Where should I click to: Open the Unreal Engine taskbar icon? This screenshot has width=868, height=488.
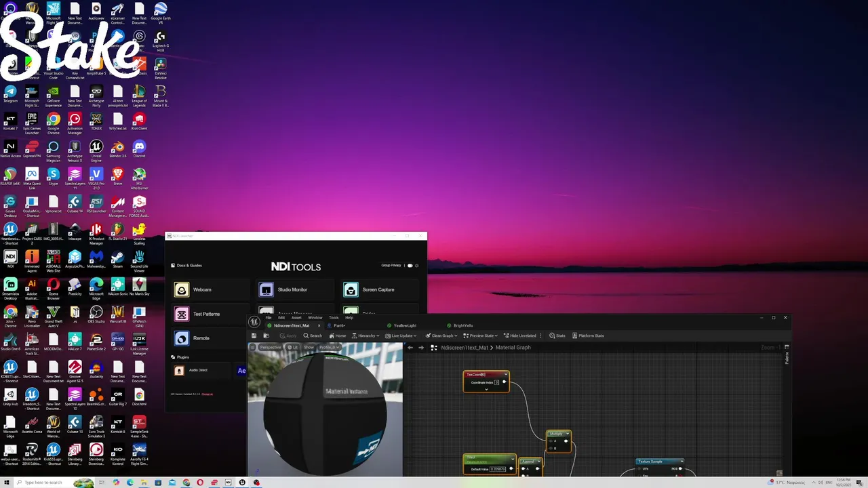(x=242, y=483)
